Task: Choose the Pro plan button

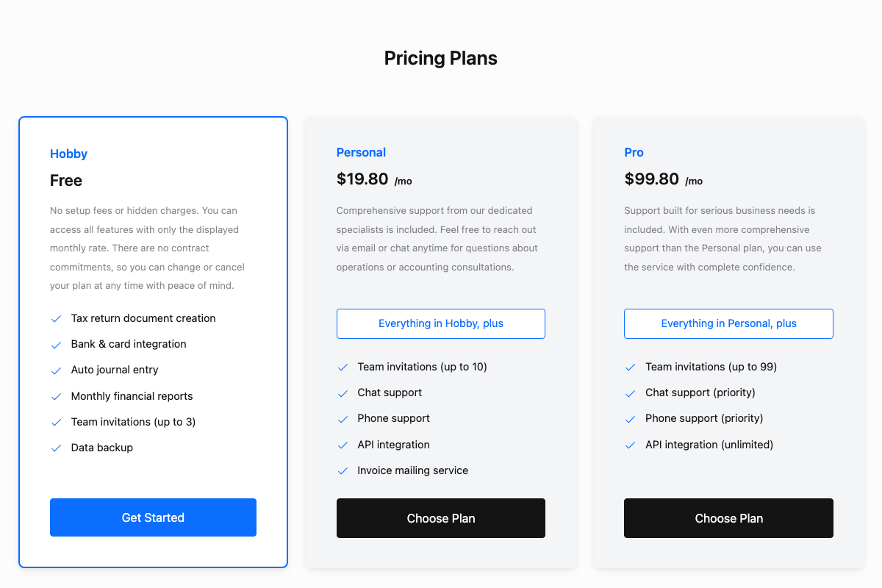Action: click(x=728, y=518)
